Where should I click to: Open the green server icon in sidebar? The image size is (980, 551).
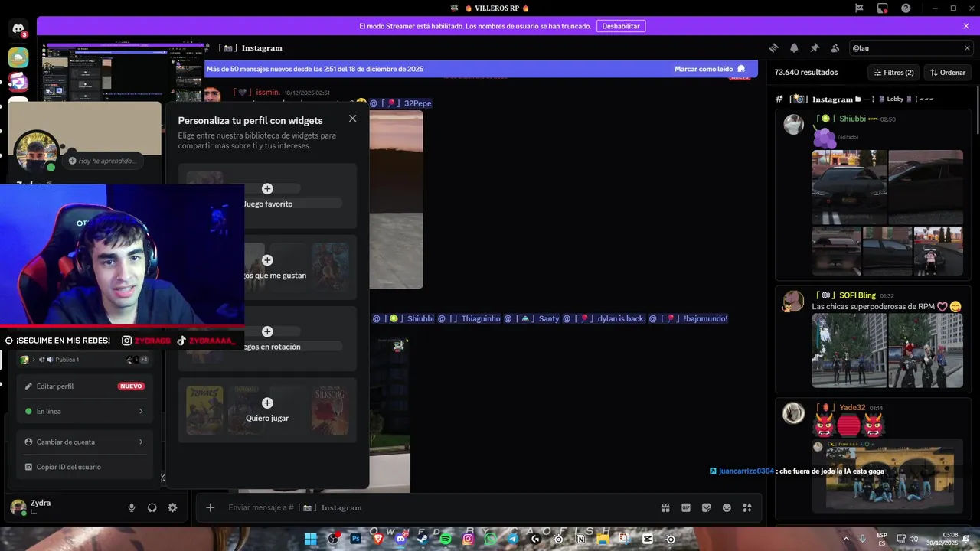coord(18,57)
